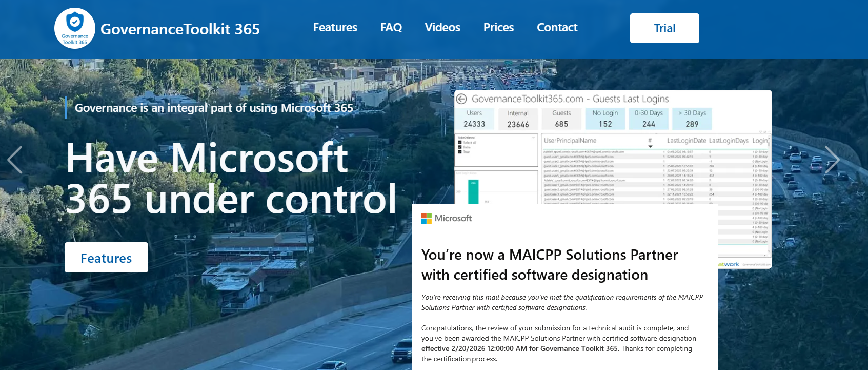Click the atwork logo on the report

pos(729,265)
